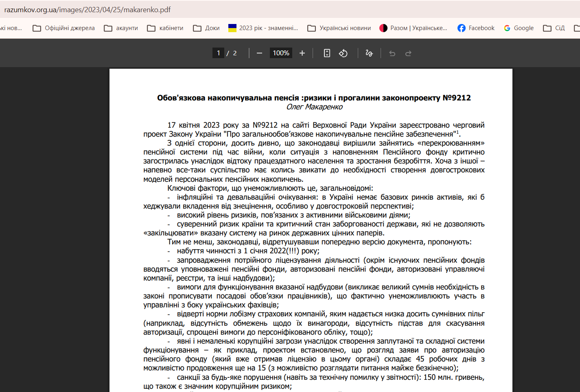
Task: Activate the draw annotation tool
Action: 369,53
